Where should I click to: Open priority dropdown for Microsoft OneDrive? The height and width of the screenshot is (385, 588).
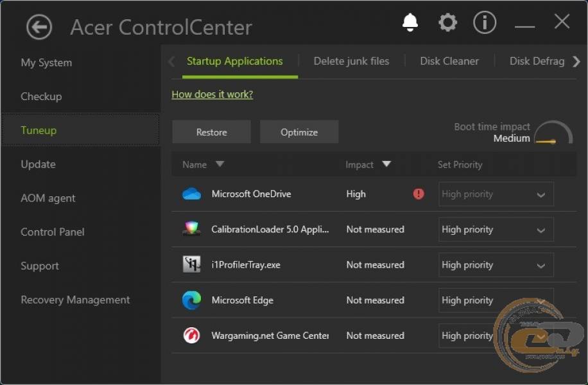[x=496, y=194]
